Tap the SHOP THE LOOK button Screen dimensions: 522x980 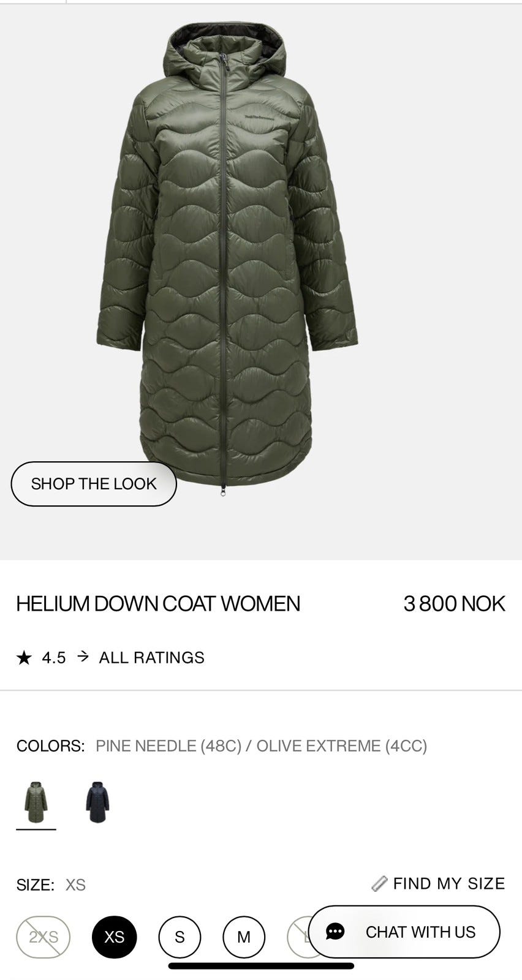(x=94, y=484)
